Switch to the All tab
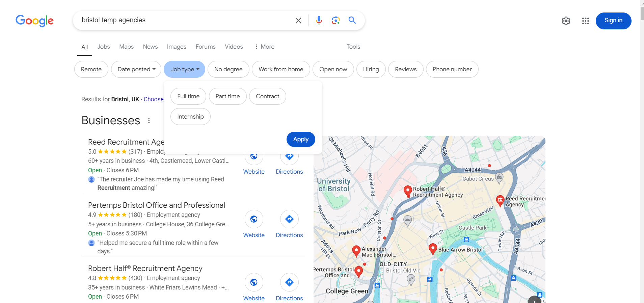 [85, 47]
